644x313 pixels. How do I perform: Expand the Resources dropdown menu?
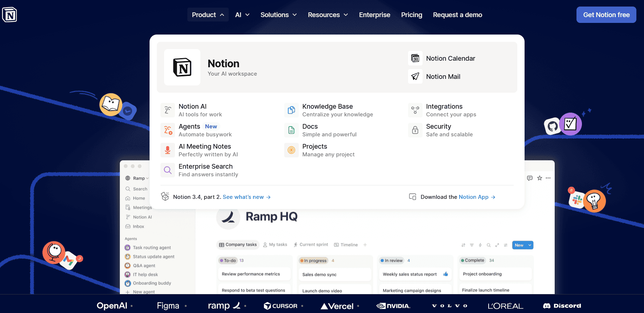328,15
